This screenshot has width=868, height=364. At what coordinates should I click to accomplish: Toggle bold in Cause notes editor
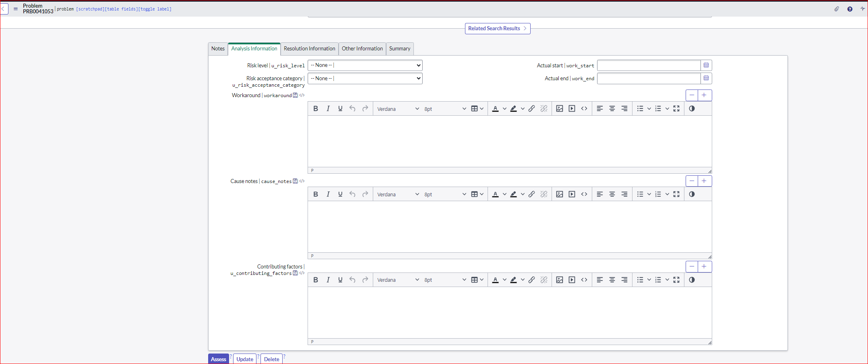(316, 194)
